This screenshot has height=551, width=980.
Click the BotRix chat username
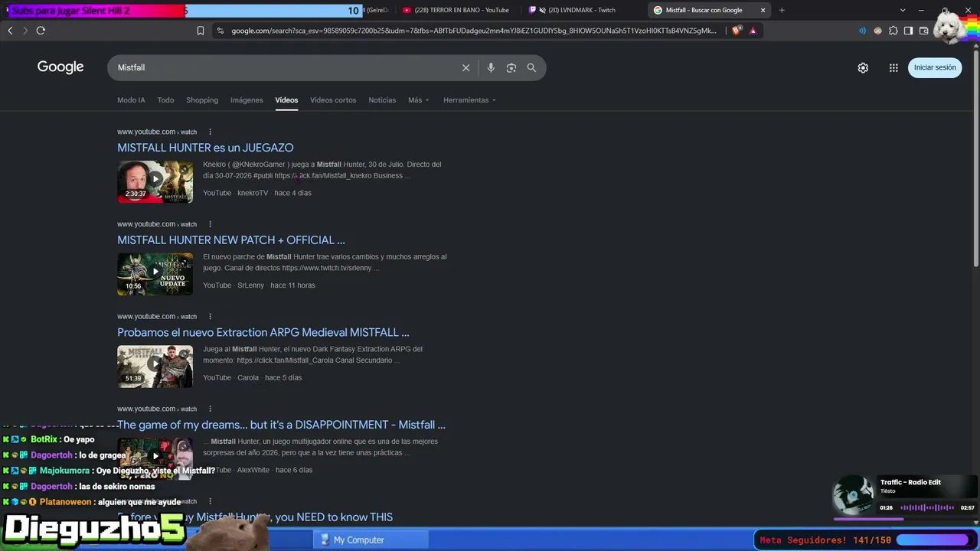click(44, 439)
